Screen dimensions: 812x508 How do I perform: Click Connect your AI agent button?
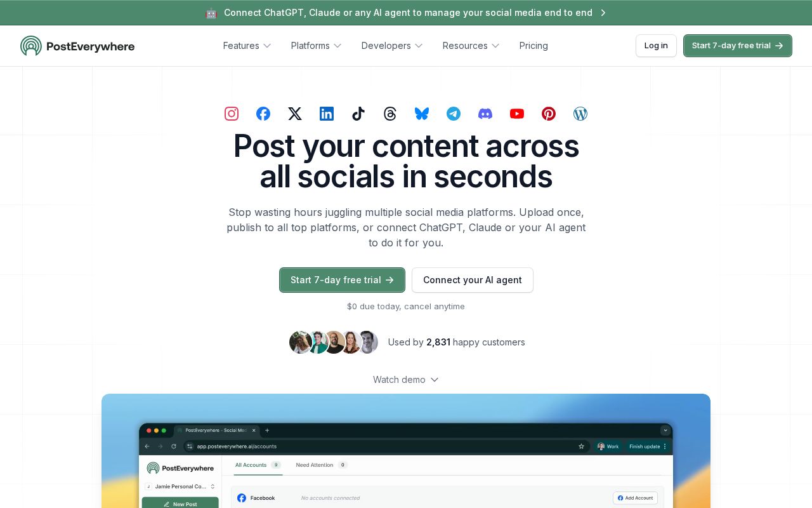pos(473,280)
